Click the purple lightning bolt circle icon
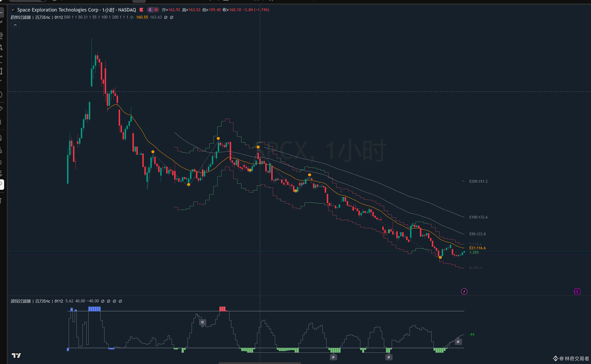591x364 pixels. (x=464, y=292)
